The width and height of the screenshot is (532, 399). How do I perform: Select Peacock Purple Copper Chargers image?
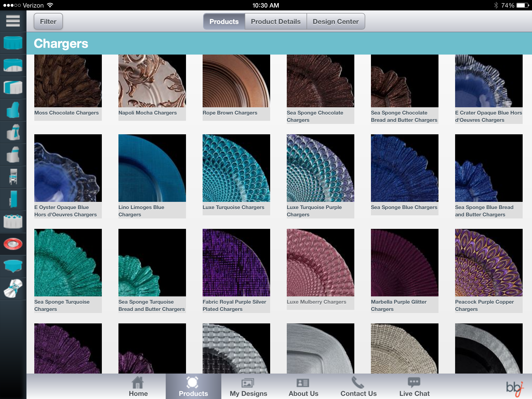(489, 263)
